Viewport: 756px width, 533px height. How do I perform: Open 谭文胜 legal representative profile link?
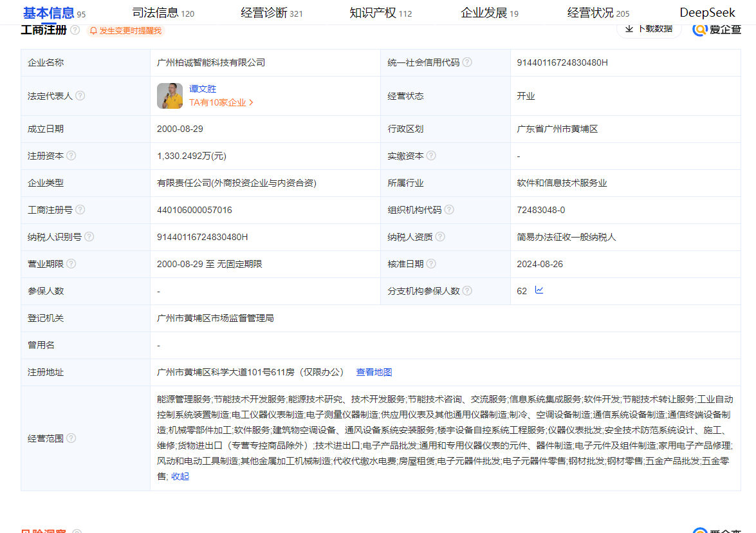tap(203, 89)
